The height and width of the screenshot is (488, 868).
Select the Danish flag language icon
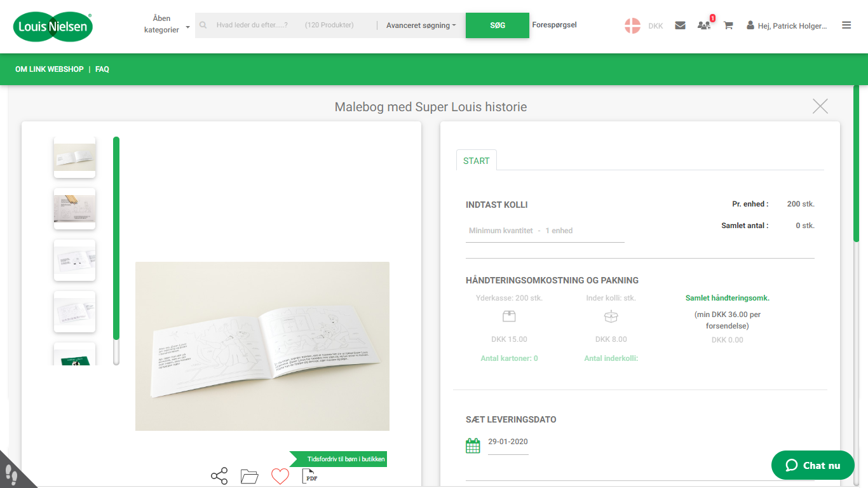(632, 26)
